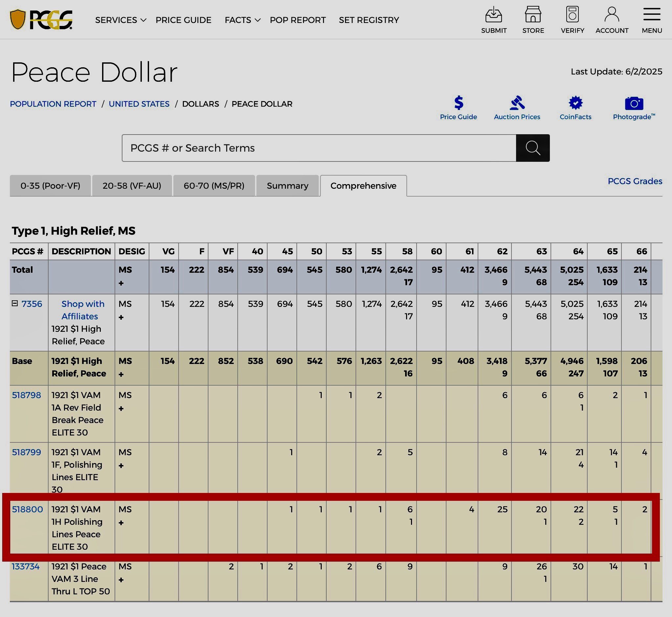This screenshot has width=672, height=617.
Task: Select the Comprehensive tab
Action: (x=363, y=186)
